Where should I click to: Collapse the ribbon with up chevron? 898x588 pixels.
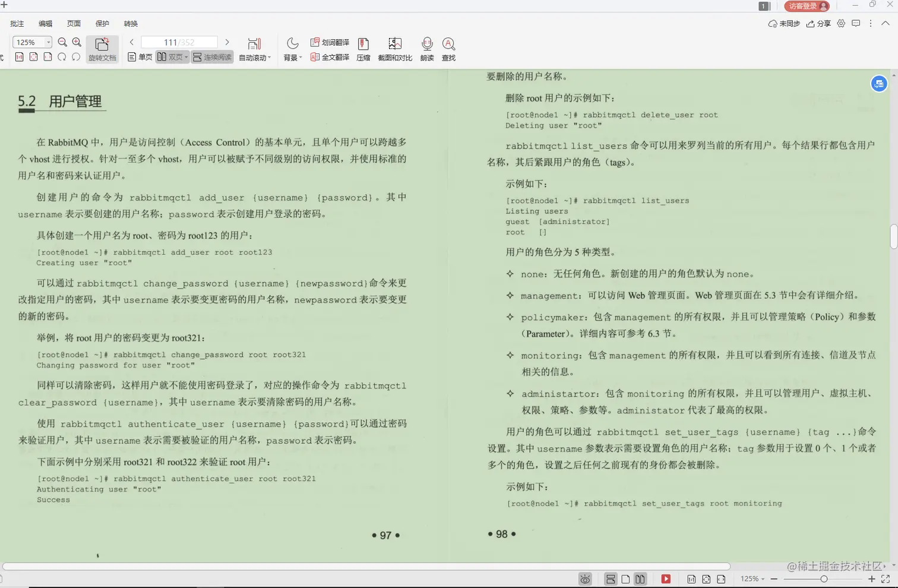[x=886, y=24]
